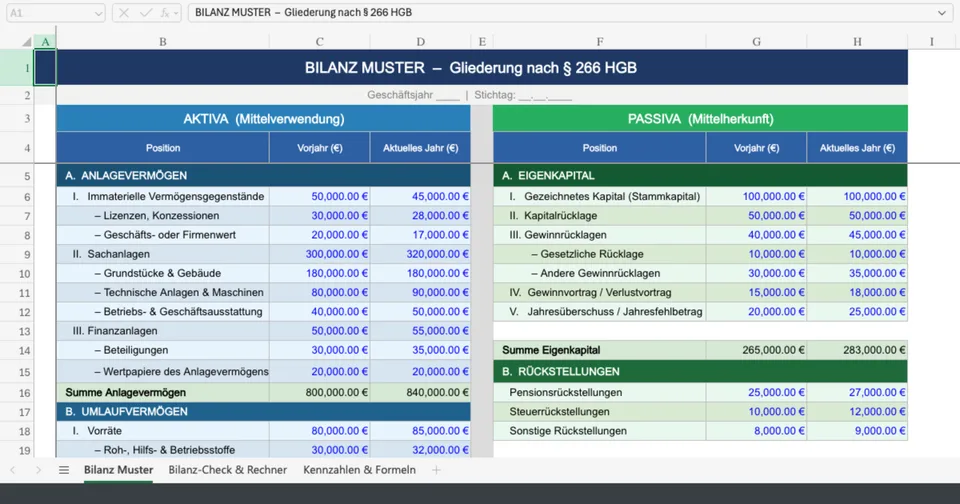Go to previous sheet arrow
Image resolution: width=960 pixels, height=504 pixels.
[x=13, y=470]
